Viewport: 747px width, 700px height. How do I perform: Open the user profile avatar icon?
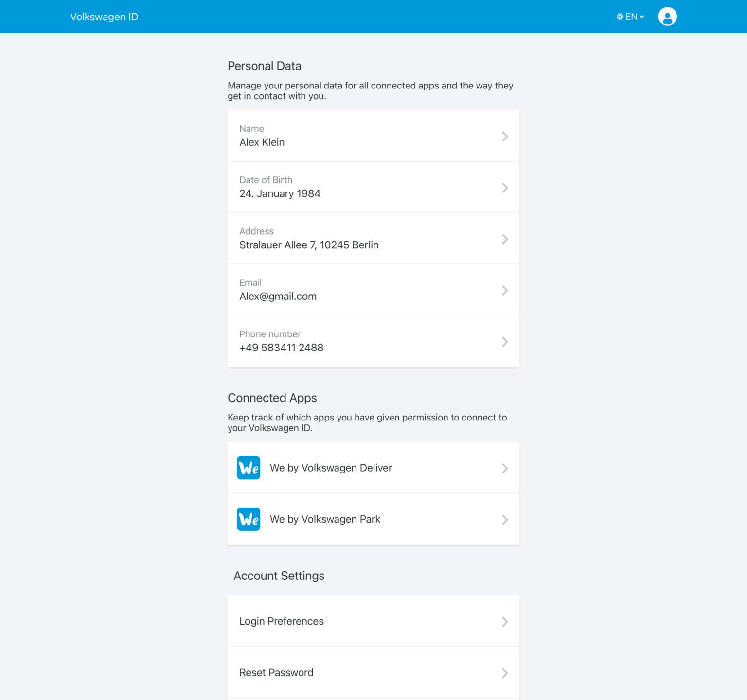pos(667,17)
